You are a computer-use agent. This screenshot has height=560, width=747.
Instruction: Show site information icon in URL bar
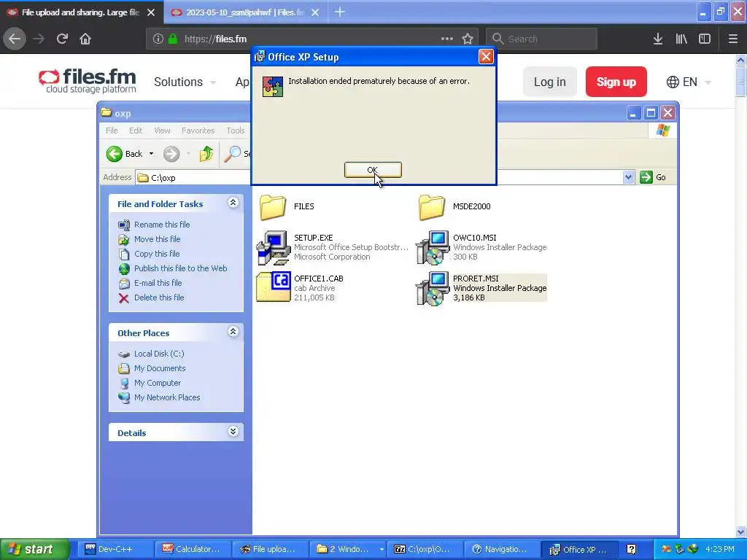158,39
